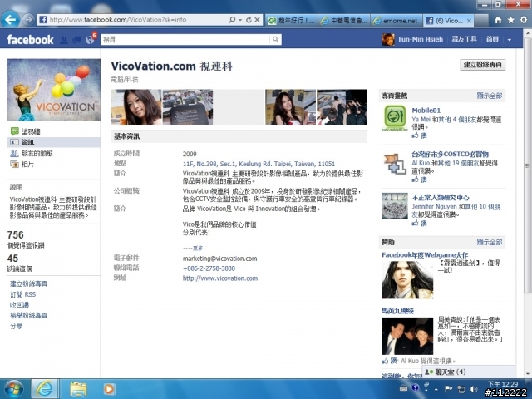532x399 pixels.
Task: Click the Tun-Min Hsieh profile avatar
Action: pyautogui.click(x=388, y=39)
